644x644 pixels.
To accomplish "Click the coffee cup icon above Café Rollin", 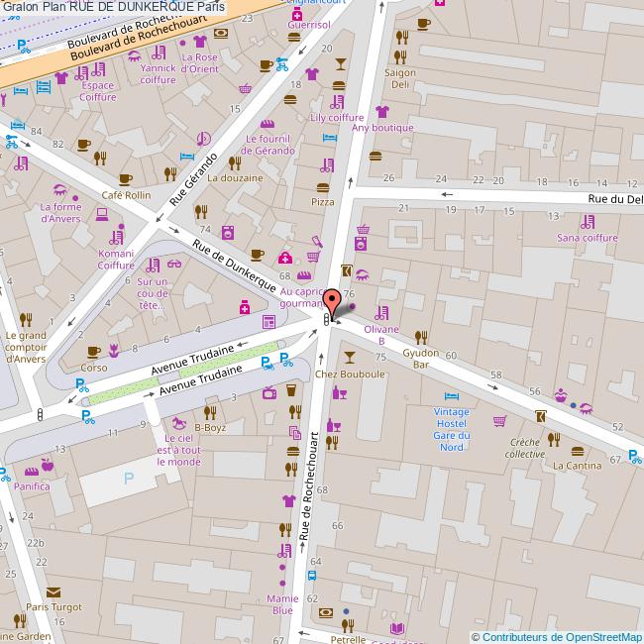I will coord(125,179).
